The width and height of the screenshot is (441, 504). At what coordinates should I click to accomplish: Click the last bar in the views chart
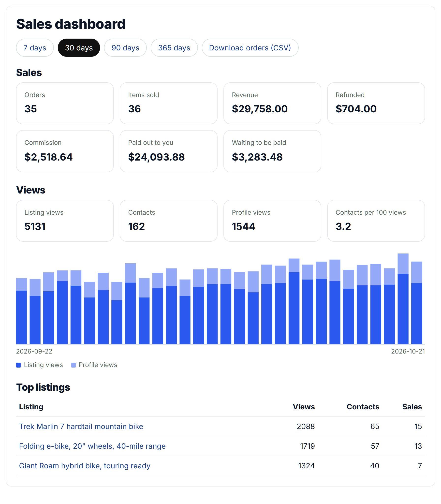[x=417, y=303]
